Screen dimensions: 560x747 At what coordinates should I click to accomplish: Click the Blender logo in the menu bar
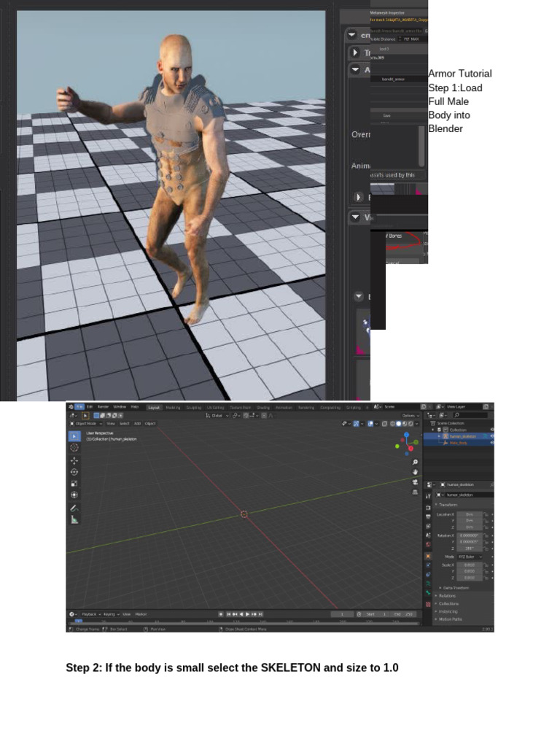pos(71,407)
